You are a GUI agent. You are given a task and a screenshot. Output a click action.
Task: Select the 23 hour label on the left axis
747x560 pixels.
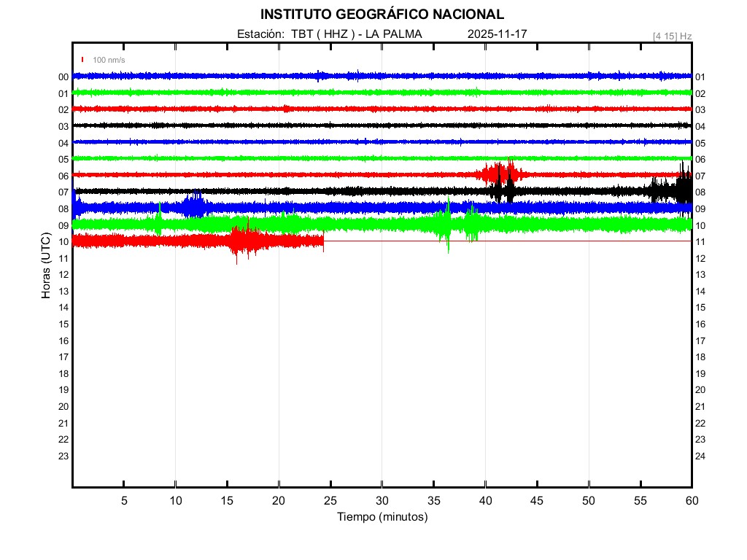[63, 456]
